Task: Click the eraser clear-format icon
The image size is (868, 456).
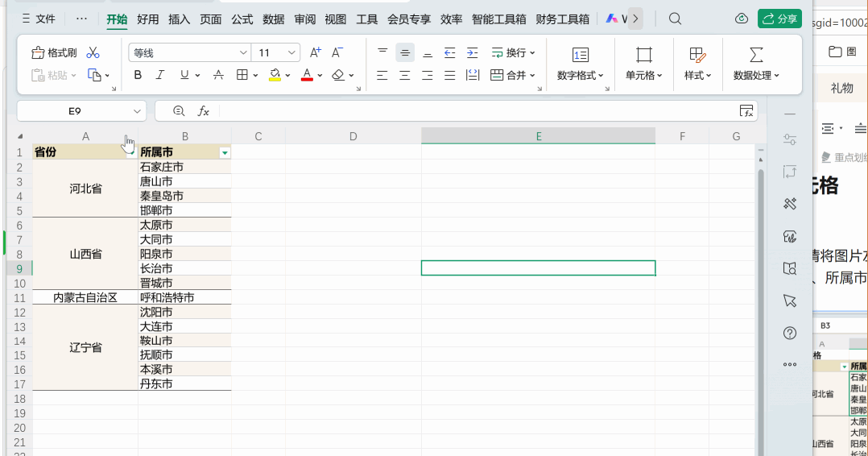Action: click(338, 75)
